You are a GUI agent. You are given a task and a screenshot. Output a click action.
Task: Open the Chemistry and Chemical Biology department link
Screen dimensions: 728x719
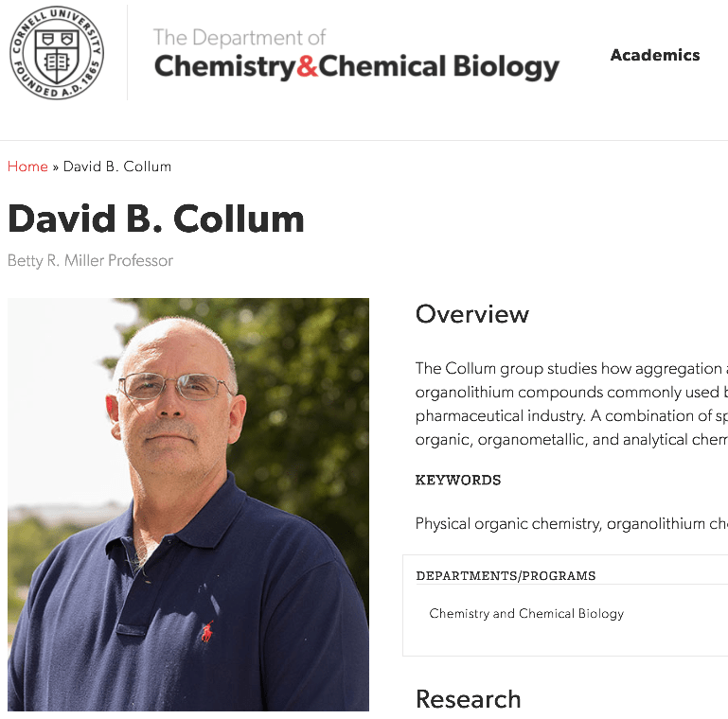point(526,614)
